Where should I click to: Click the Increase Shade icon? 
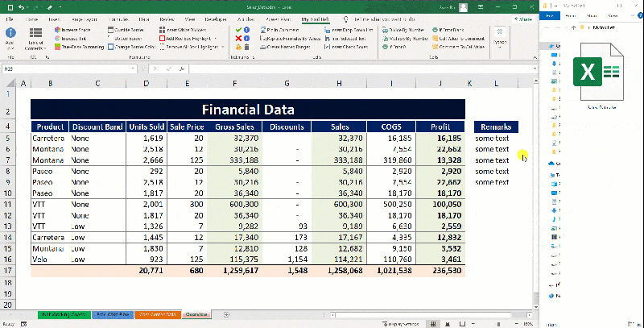[x=57, y=30]
